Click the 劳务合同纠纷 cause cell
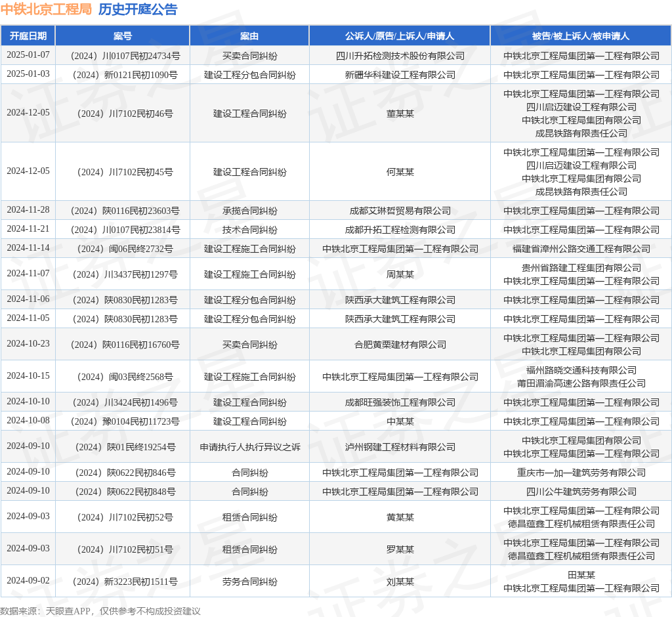Viewport: 672px width, 617px height. 249,582
